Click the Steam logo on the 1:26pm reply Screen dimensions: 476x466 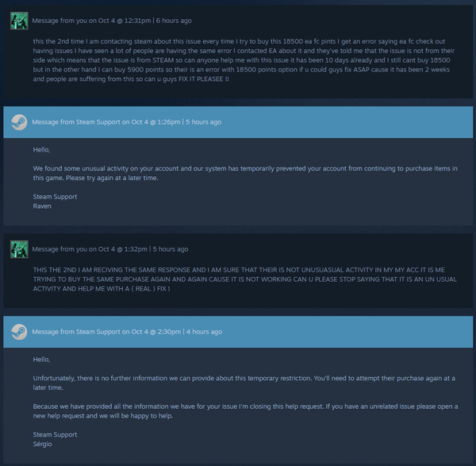point(19,122)
